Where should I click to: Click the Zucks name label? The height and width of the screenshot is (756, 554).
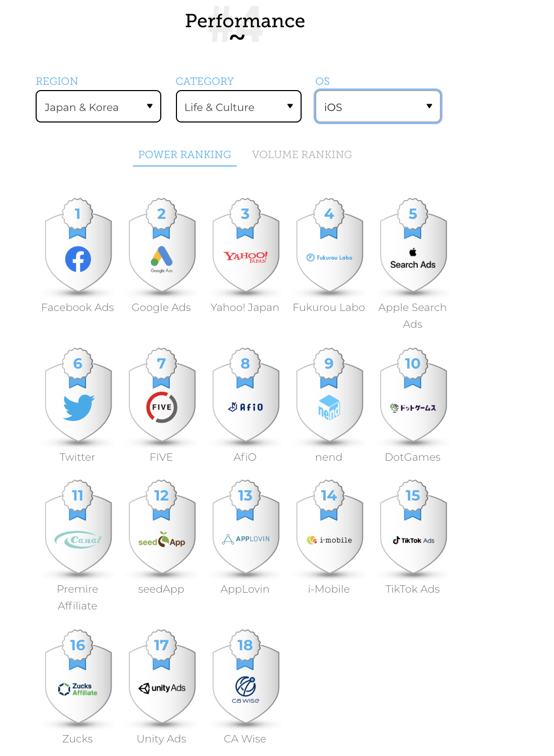pyautogui.click(x=77, y=739)
